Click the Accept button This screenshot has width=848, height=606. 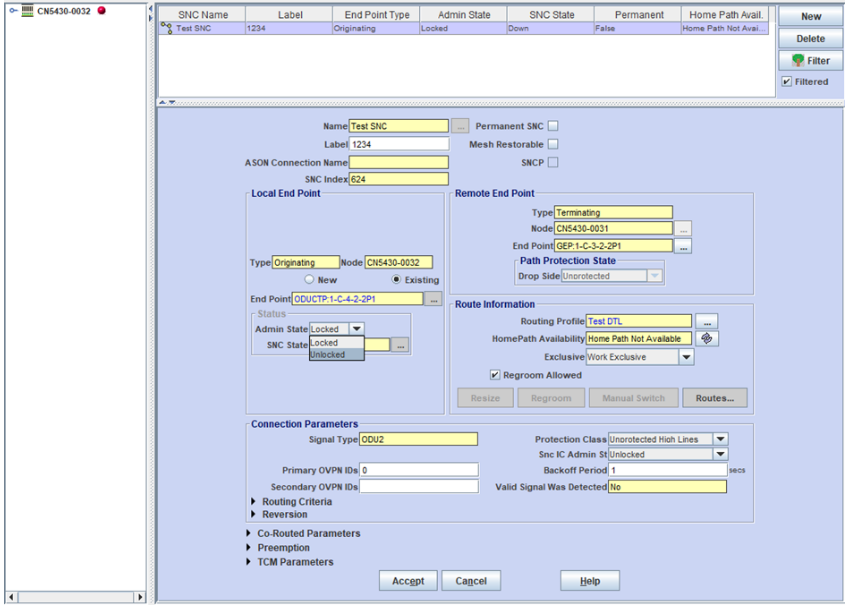point(408,581)
